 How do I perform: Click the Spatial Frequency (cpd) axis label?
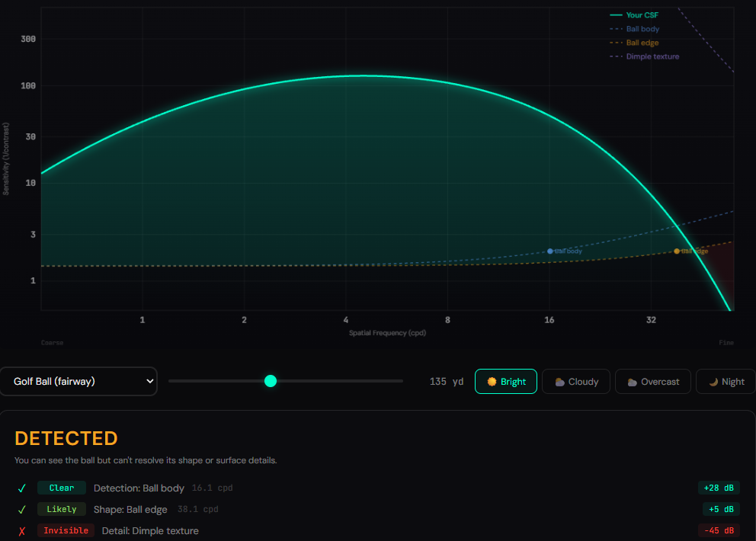(387, 333)
